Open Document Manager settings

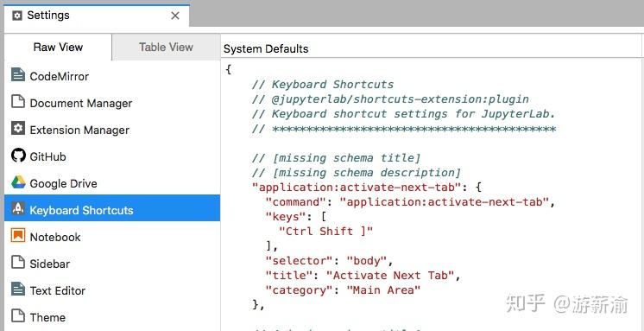tap(112, 103)
